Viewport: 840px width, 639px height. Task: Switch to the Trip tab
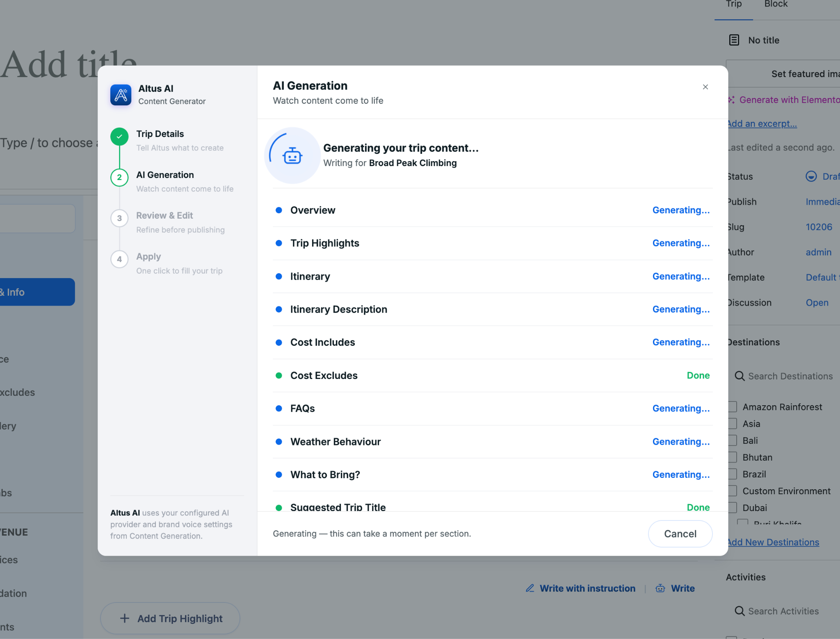(734, 4)
